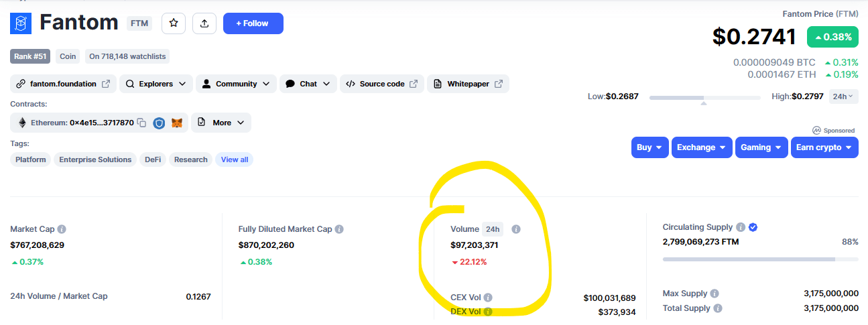Click the Market Cap info icon
The height and width of the screenshot is (325, 868).
click(62, 229)
